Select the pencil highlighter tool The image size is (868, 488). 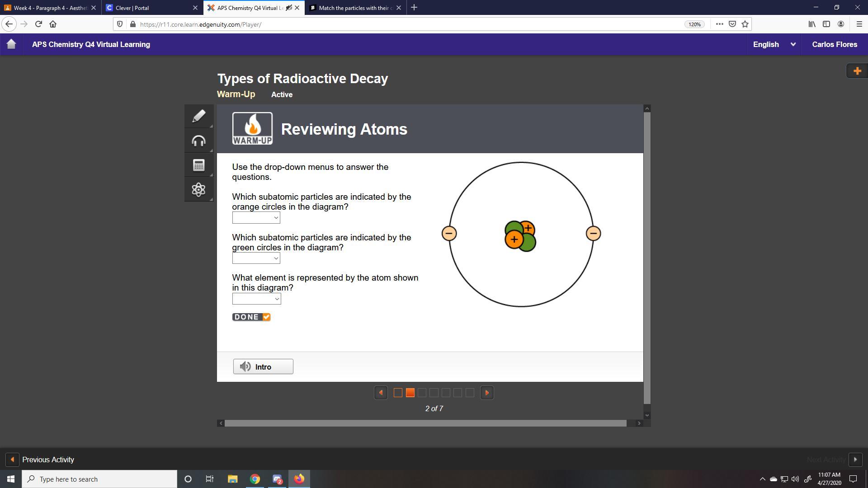click(x=198, y=116)
